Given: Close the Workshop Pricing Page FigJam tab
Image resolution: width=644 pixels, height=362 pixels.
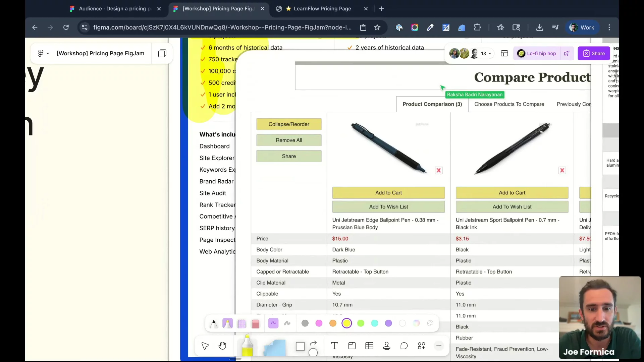Looking at the screenshot, I should (x=262, y=9).
